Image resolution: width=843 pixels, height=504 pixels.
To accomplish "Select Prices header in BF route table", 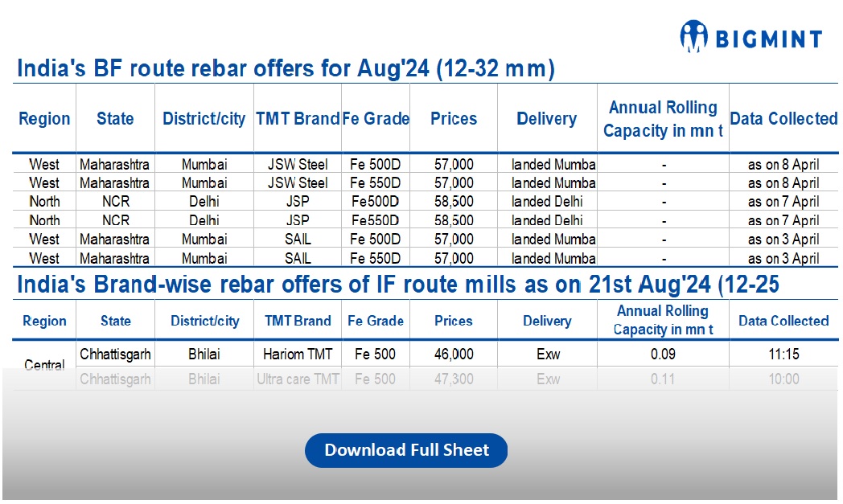I will pyautogui.click(x=454, y=119).
